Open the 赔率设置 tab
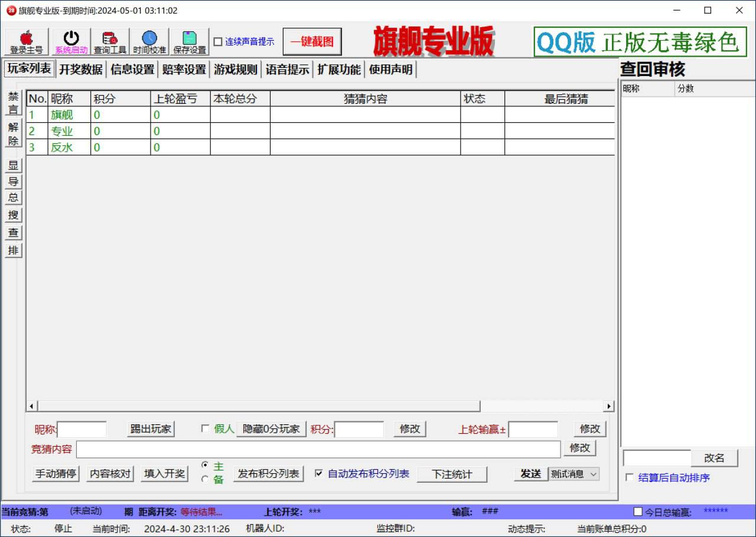Image resolution: width=756 pixels, height=537 pixels. click(x=184, y=70)
